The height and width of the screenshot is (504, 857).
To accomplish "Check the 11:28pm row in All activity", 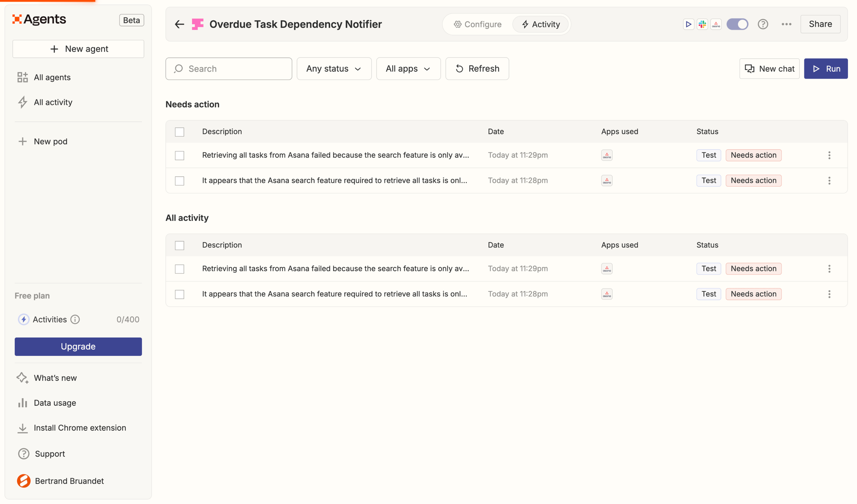I will click(179, 294).
